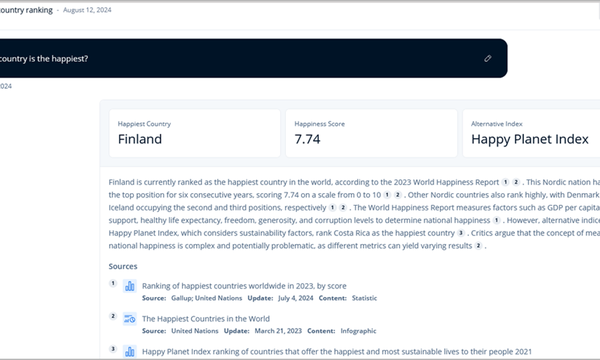Screen dimensions: 600x360
Task: Click citation 1 after 'scale from 0 to 10'
Action: (387, 195)
